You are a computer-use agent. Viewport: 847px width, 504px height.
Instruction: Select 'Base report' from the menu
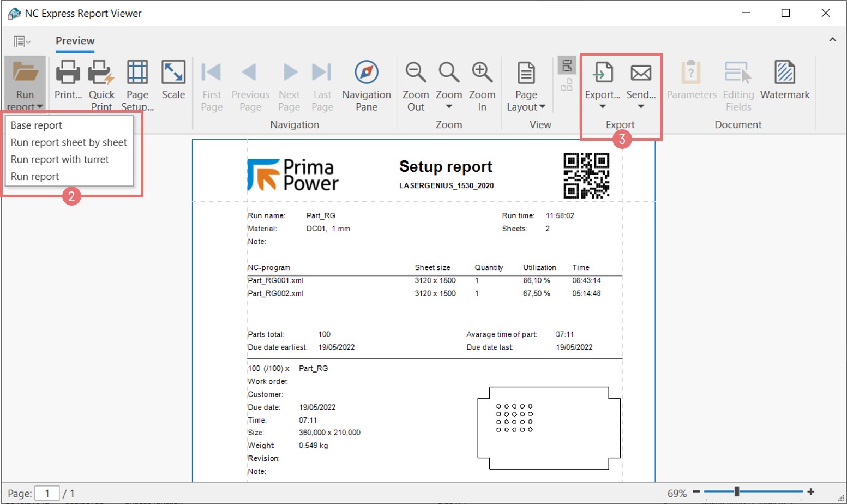pyautogui.click(x=37, y=125)
